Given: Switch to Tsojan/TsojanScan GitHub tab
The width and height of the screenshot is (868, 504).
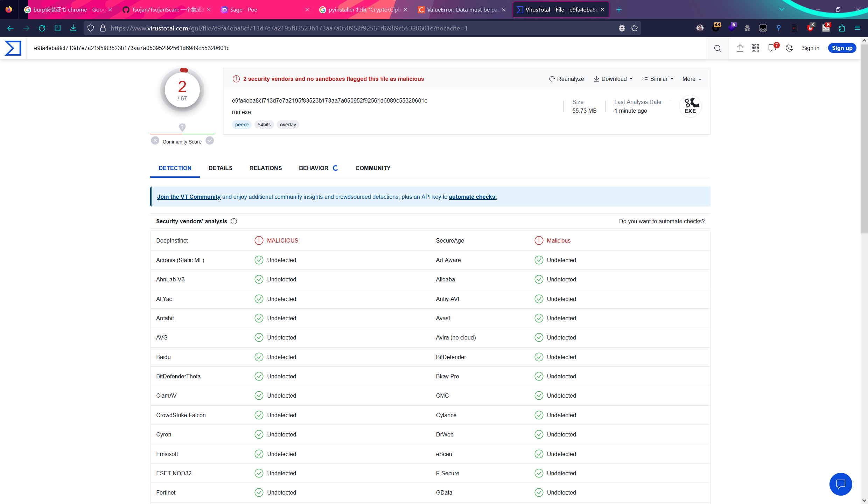Looking at the screenshot, I should (167, 10).
